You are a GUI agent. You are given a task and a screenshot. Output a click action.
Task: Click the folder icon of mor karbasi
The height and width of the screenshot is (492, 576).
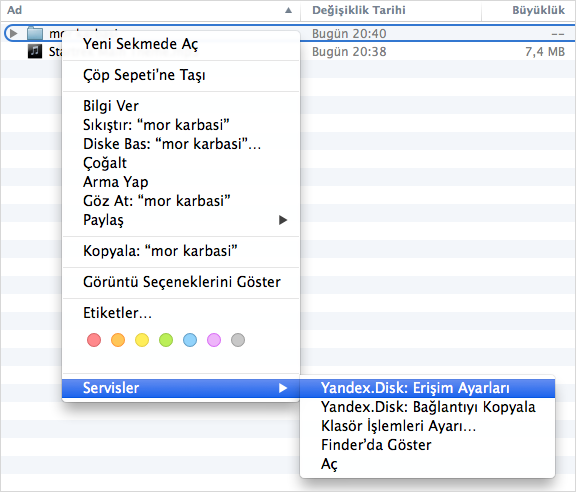35,33
